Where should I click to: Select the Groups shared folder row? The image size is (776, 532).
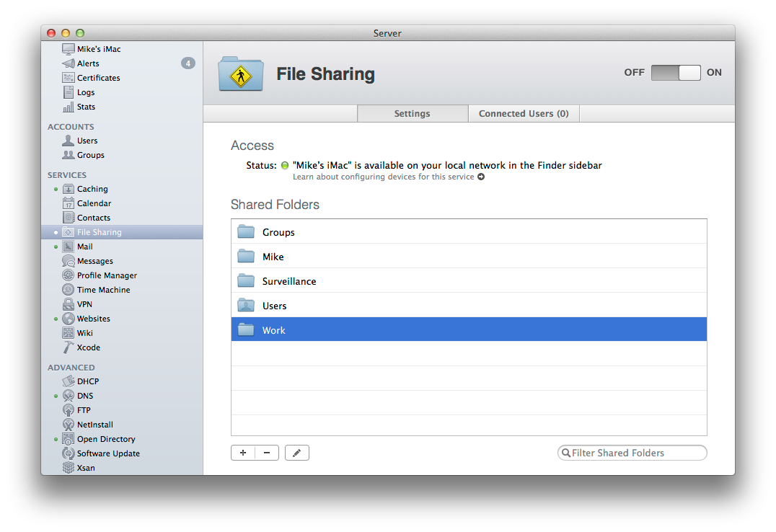coord(469,231)
